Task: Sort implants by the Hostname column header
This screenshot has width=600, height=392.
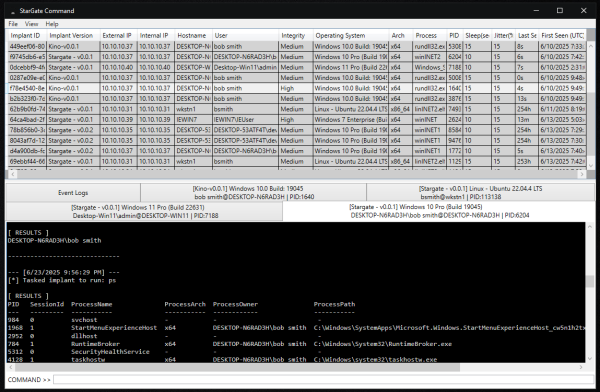Action: coord(193,35)
